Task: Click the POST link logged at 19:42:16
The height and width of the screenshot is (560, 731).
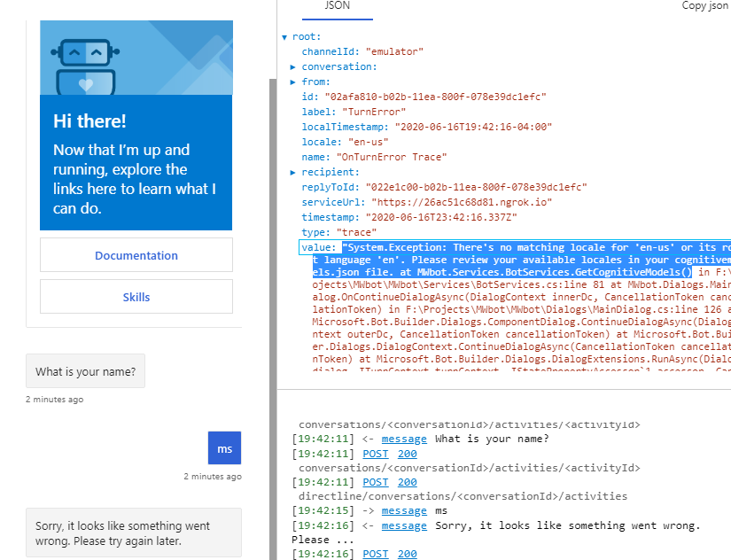Action: tap(375, 553)
